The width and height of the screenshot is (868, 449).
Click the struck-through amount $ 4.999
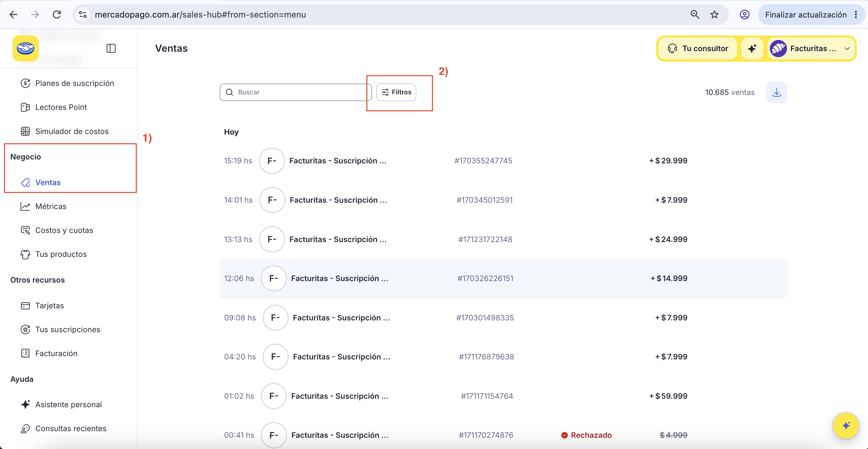(x=673, y=435)
